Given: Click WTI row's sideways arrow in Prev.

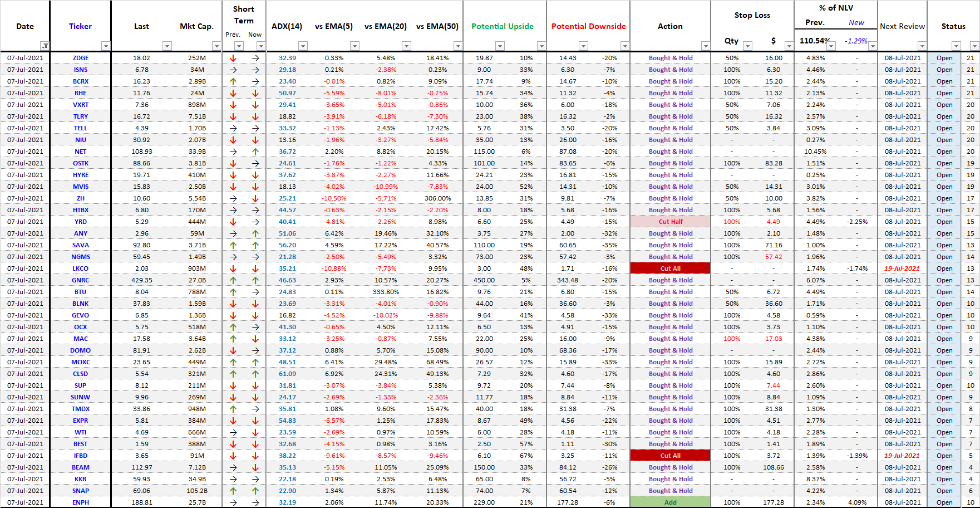Looking at the screenshot, I should (x=233, y=432).
